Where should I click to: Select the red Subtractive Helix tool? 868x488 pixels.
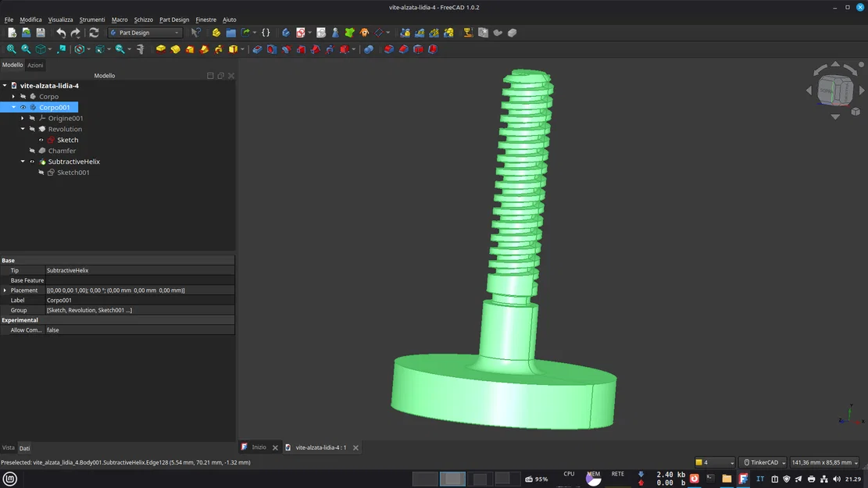click(330, 49)
